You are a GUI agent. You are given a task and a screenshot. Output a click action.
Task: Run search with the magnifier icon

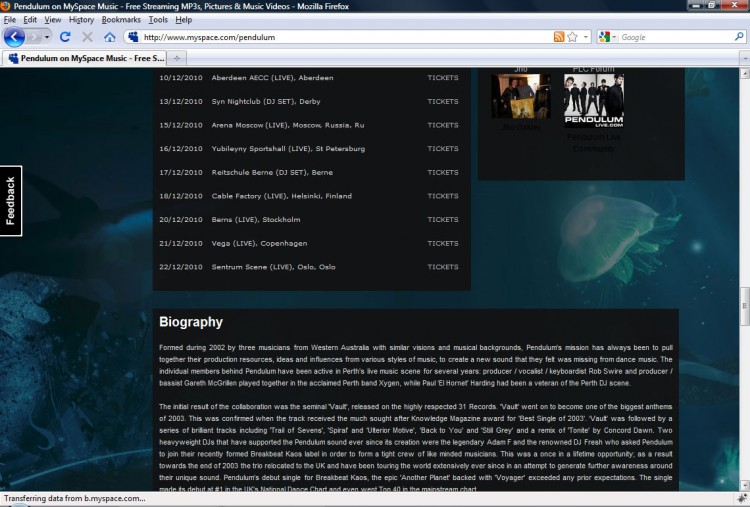(x=739, y=36)
